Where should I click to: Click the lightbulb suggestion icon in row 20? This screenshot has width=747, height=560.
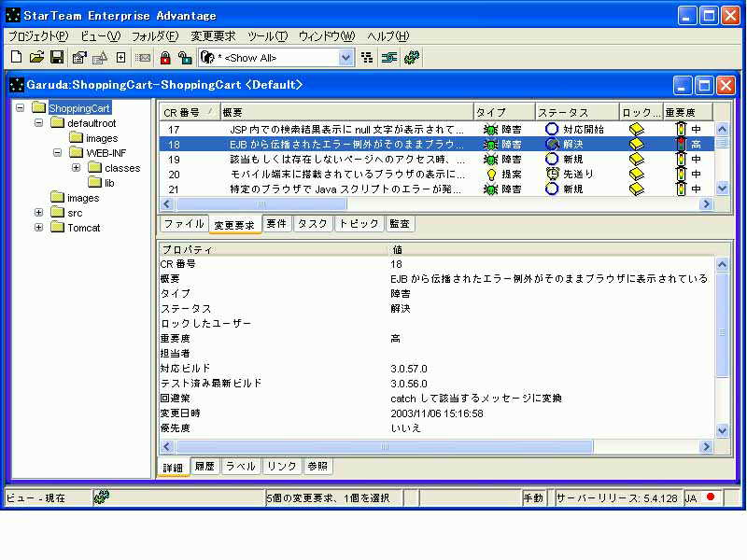(492, 175)
